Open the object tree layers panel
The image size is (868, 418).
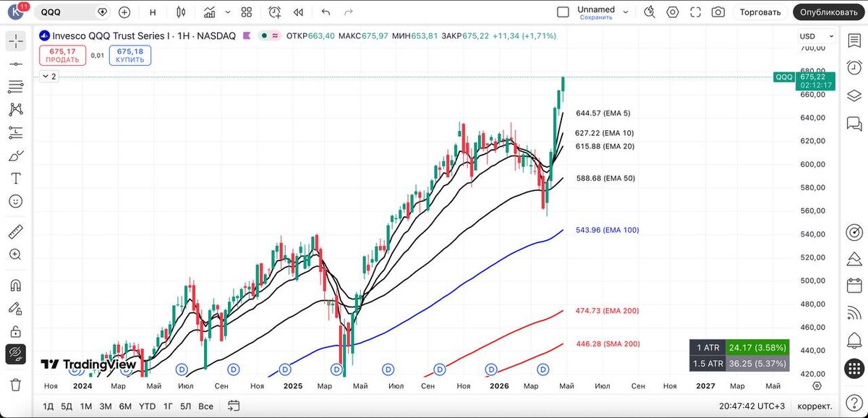tap(854, 95)
